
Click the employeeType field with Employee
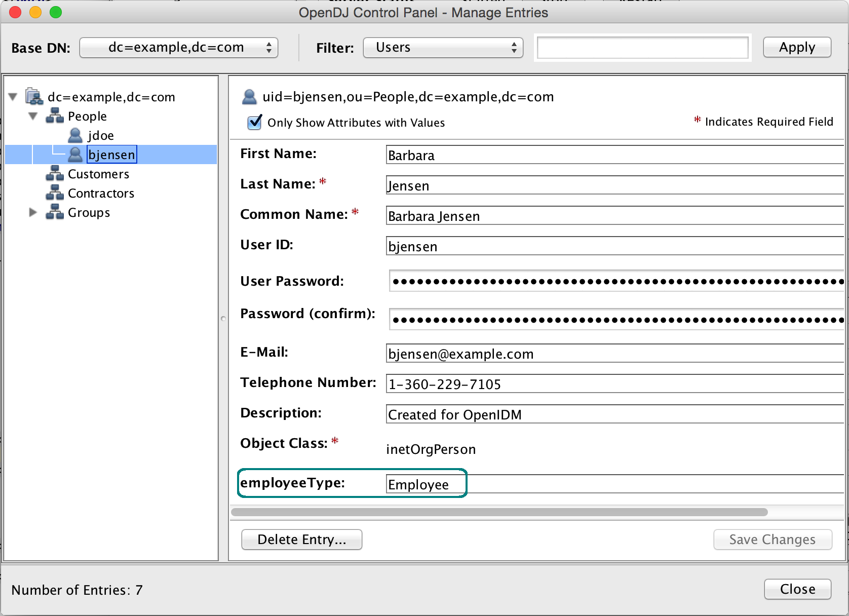pos(615,484)
